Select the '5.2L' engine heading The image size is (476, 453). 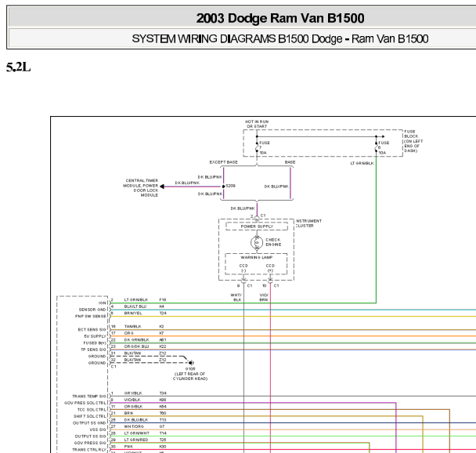pos(18,67)
